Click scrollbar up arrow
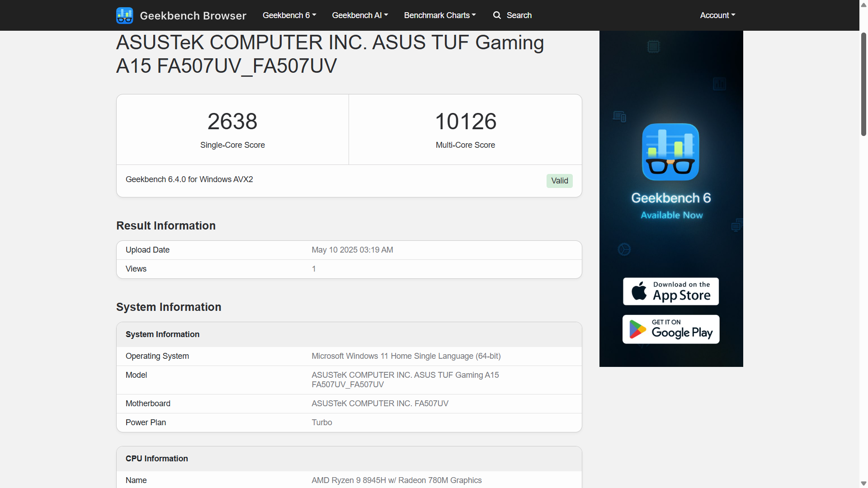This screenshot has height=488, width=868. coord(863,5)
